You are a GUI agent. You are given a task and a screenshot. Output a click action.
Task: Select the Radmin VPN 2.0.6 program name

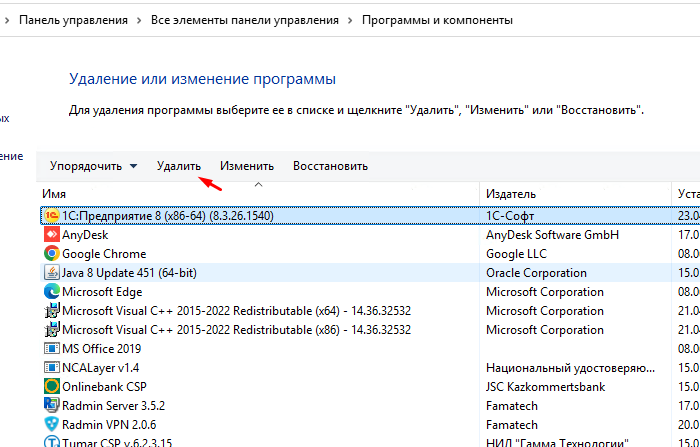(x=109, y=425)
